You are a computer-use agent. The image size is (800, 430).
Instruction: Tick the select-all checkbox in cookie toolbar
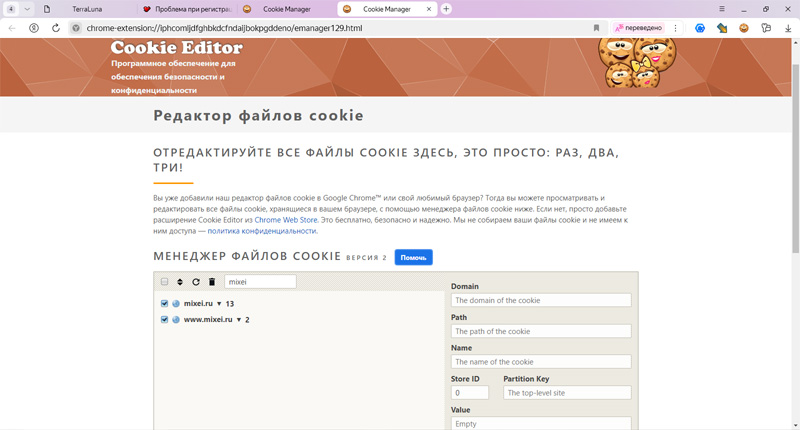(x=164, y=282)
